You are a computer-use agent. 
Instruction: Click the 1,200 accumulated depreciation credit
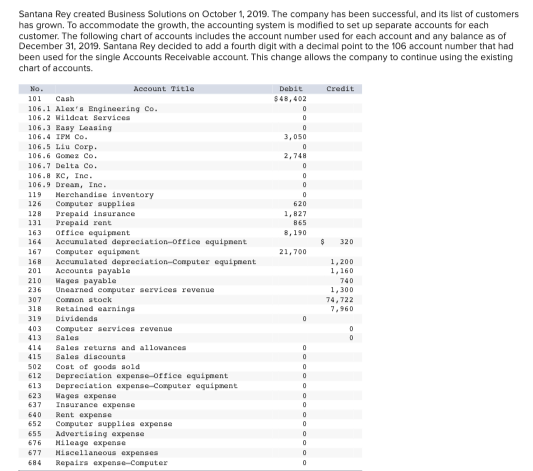click(x=342, y=262)
